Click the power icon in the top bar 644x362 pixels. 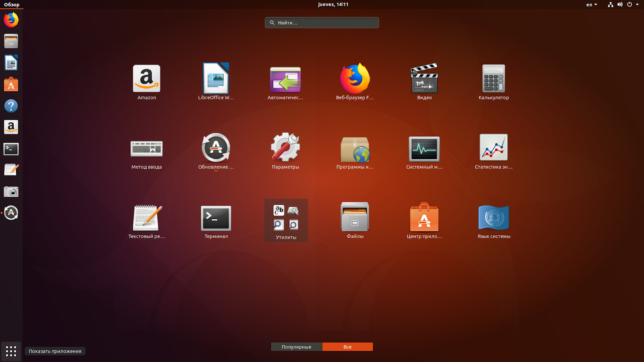[630, 4]
